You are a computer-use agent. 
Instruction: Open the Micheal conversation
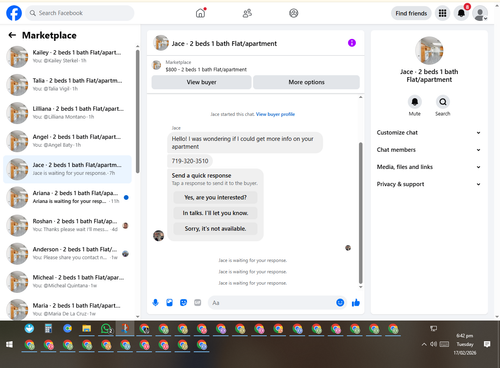67,282
